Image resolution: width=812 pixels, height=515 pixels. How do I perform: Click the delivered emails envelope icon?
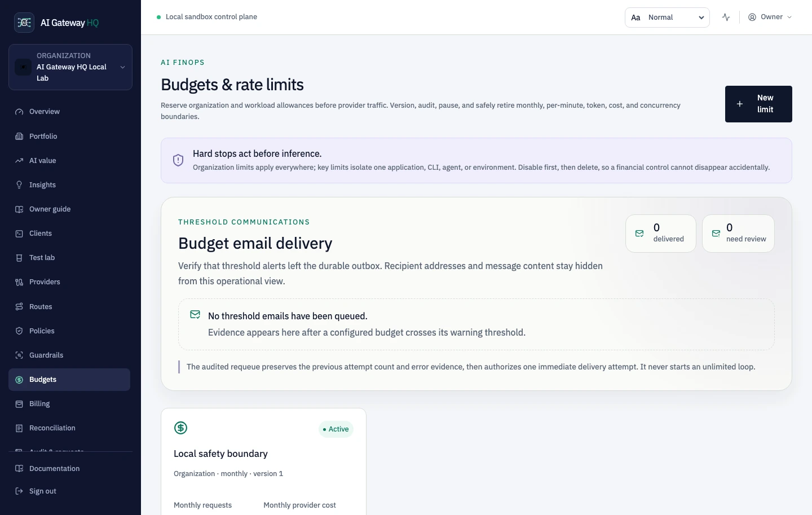pos(639,234)
